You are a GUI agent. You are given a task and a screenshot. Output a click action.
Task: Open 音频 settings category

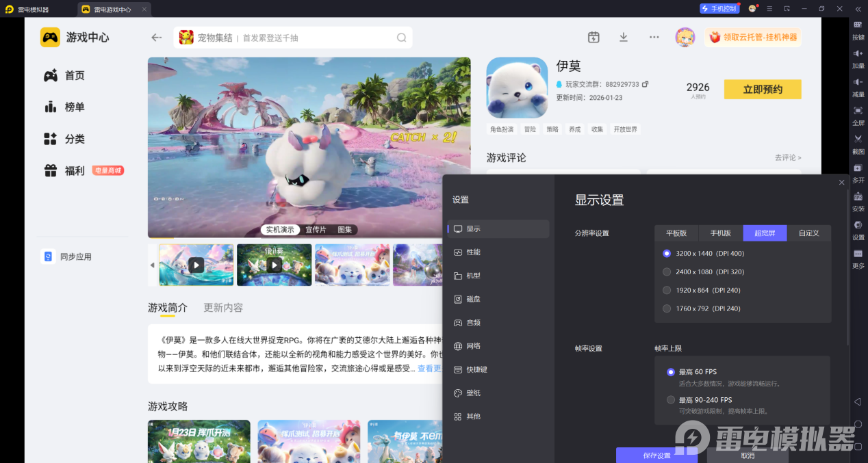[498, 323]
